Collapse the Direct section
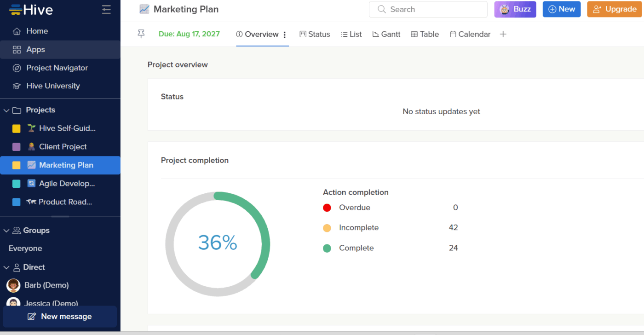 [x=6, y=267]
